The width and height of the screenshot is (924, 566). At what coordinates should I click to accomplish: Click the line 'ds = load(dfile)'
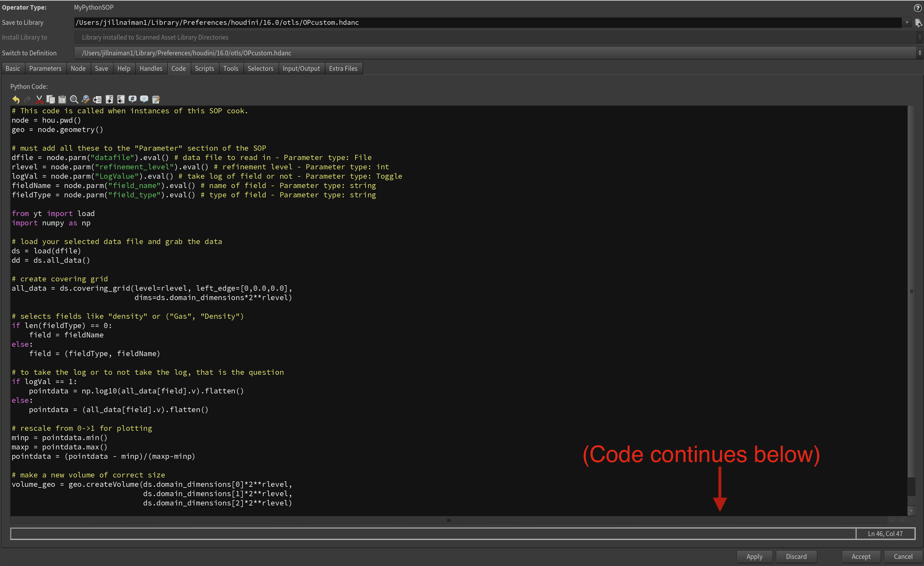[x=46, y=251]
